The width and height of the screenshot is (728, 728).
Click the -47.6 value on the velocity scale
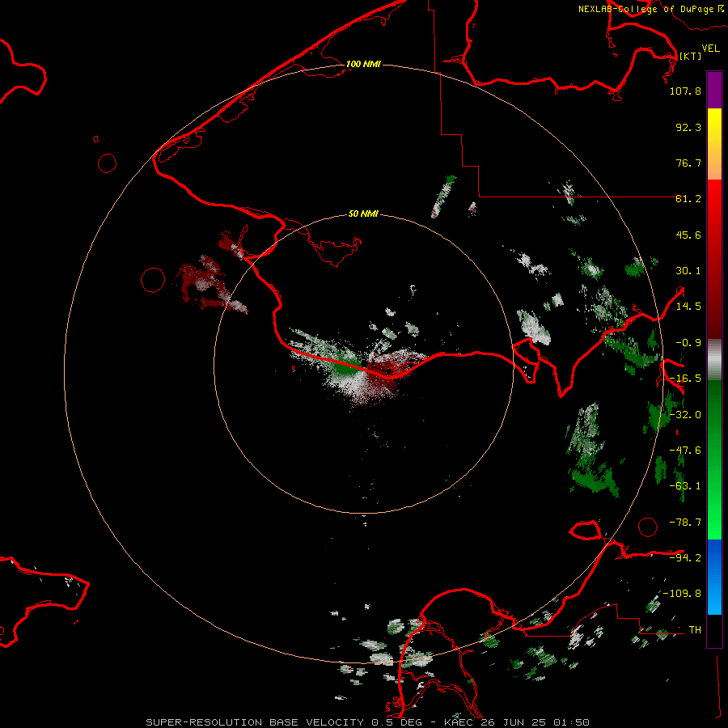[685, 451]
